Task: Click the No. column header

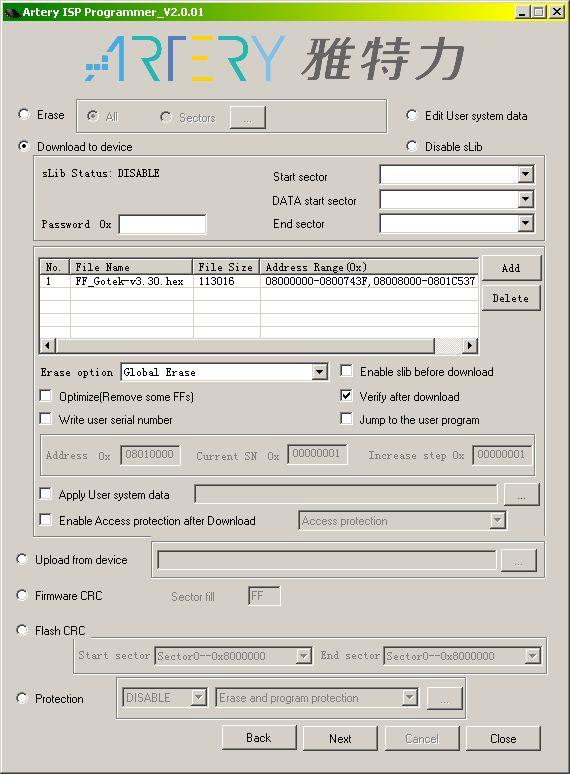Action: click(x=55, y=267)
